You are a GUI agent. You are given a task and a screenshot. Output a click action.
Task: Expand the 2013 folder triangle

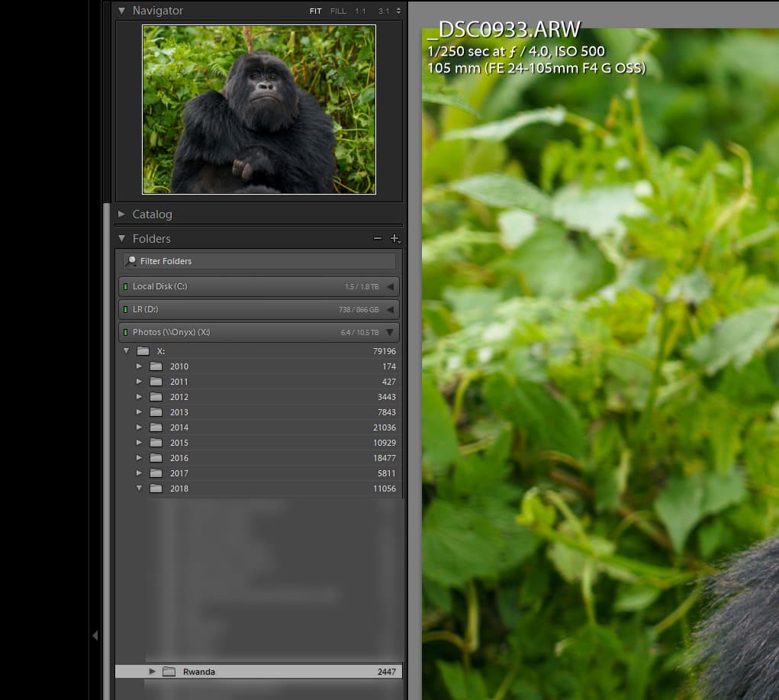[x=139, y=412]
